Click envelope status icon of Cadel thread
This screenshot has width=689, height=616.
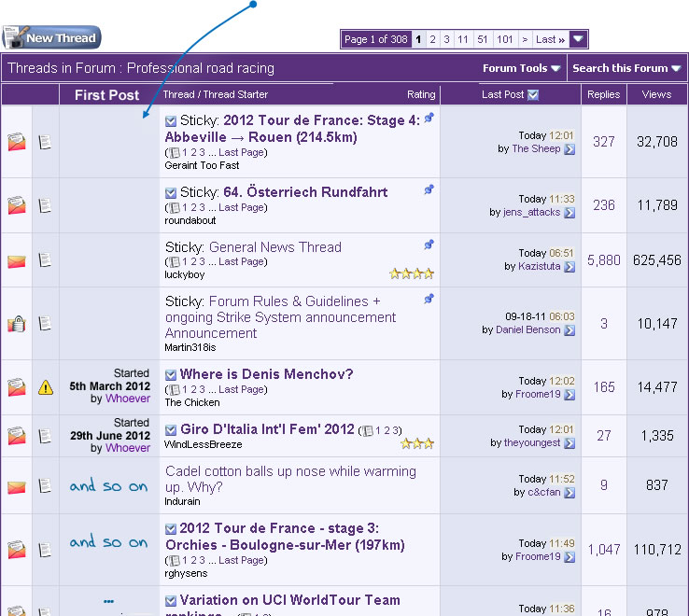pyautogui.click(x=17, y=487)
